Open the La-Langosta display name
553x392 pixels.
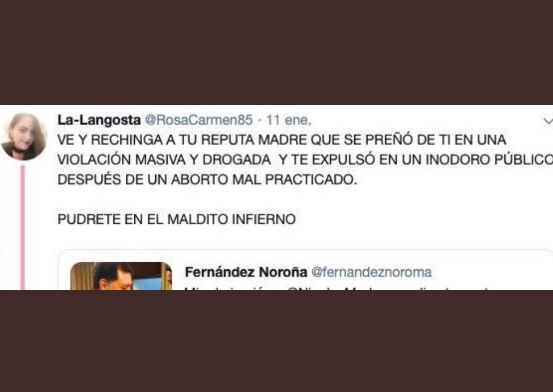click(x=99, y=120)
